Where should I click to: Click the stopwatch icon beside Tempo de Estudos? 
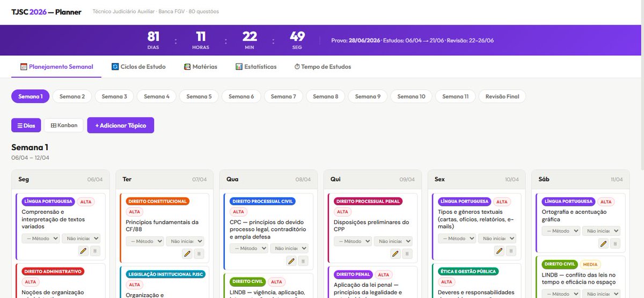(297, 67)
